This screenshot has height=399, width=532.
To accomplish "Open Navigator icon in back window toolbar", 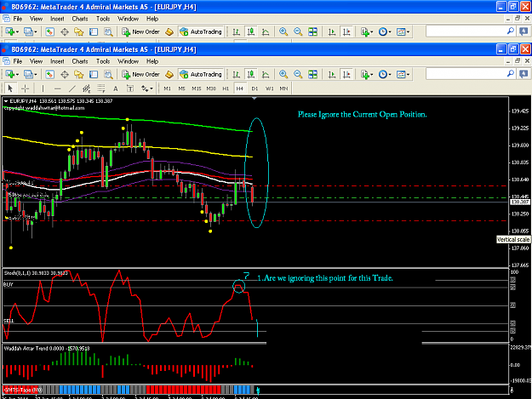I will point(79,31).
